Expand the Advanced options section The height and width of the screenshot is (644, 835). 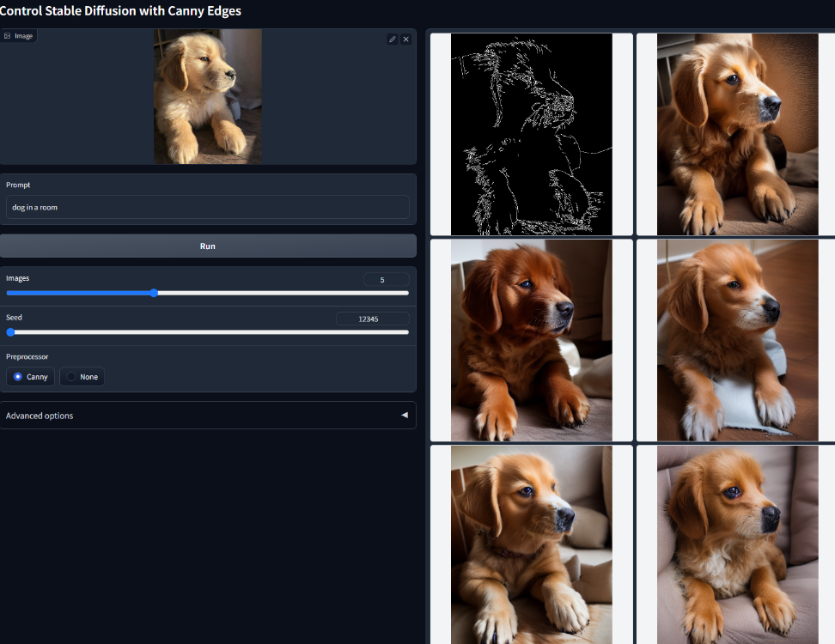point(206,416)
